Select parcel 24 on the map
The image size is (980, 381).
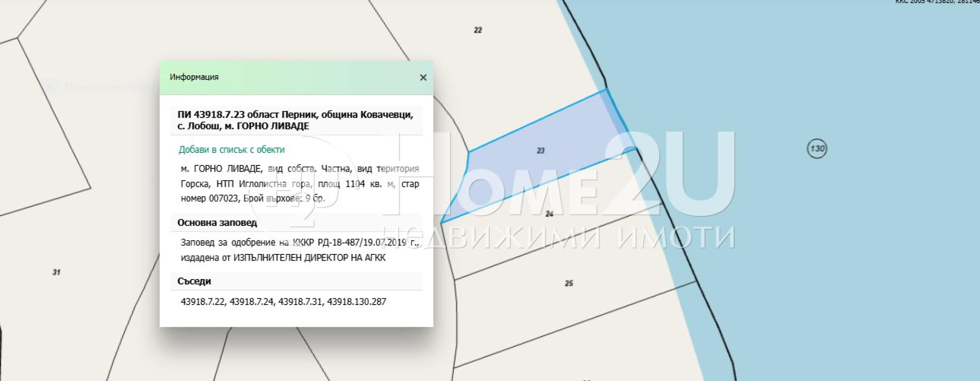tap(549, 214)
